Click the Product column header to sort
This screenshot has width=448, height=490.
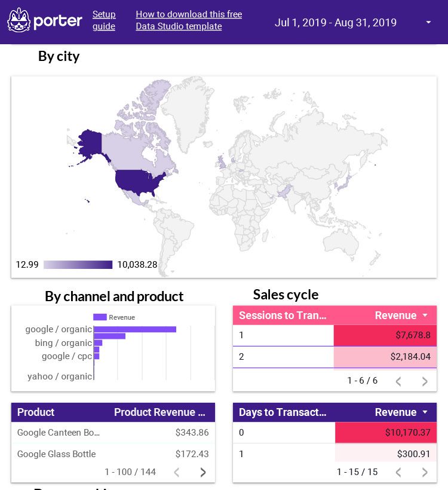tap(36, 412)
